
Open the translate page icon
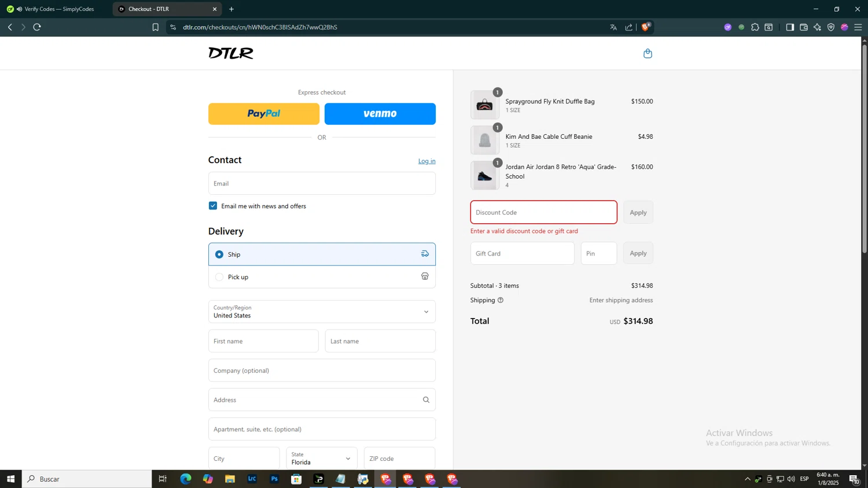pos(613,27)
